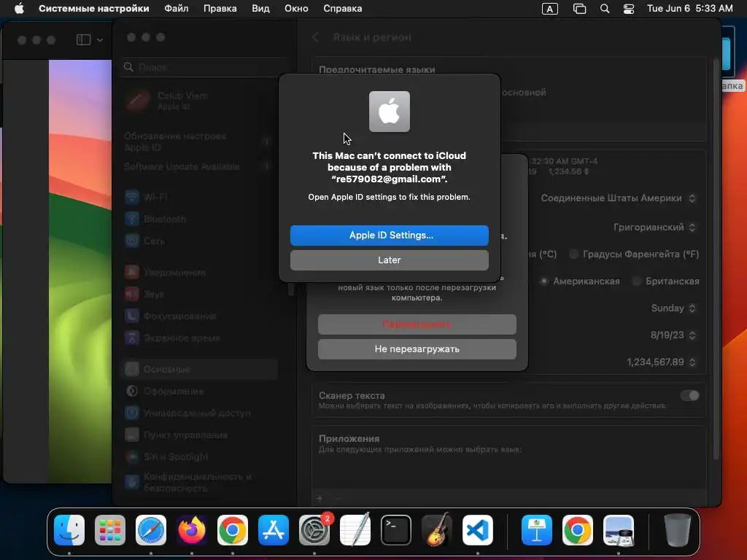Open Экранное время in sidebar

click(200, 338)
